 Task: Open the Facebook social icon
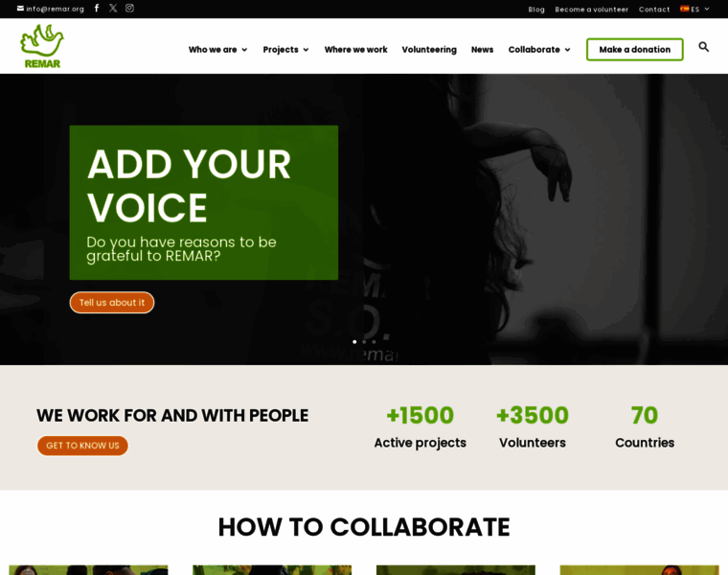[97, 8]
